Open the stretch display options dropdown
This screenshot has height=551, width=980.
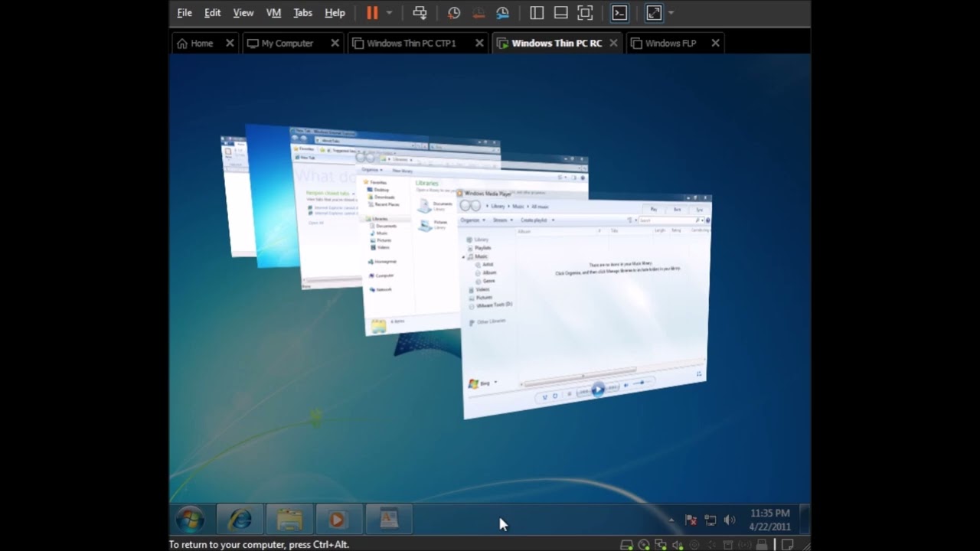(671, 13)
